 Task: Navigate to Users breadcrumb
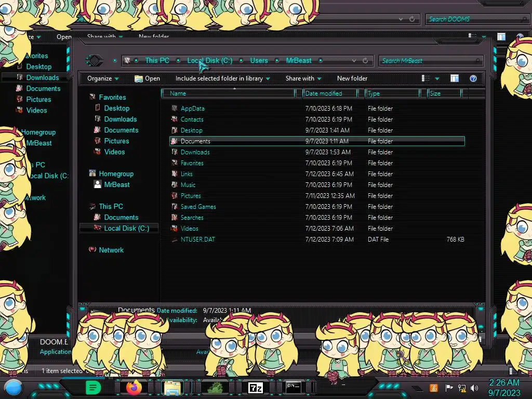click(x=259, y=60)
